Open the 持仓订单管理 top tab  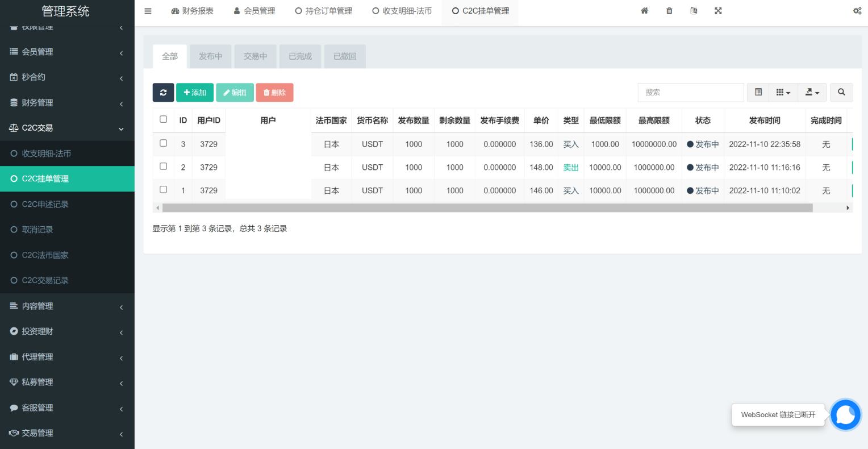click(x=323, y=11)
